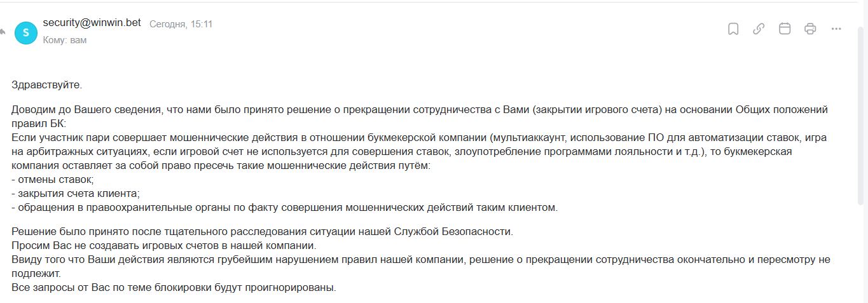Click the line "- закрытия счета клиента;"
The height and width of the screenshot is (303, 868).
tap(76, 193)
